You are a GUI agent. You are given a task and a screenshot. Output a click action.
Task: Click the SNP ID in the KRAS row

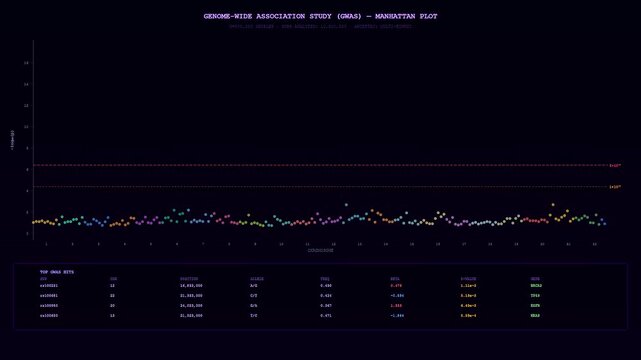tap(49, 315)
